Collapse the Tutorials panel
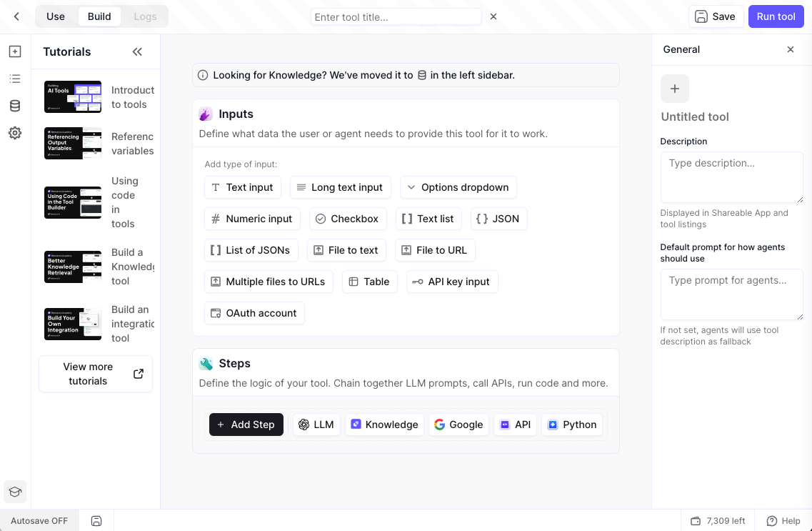 [x=137, y=51]
